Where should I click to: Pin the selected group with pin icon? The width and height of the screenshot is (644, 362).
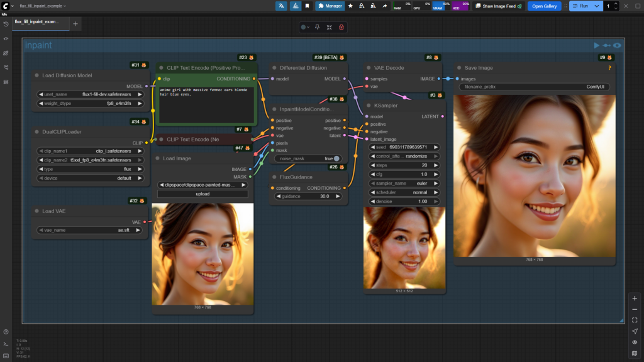[317, 27]
